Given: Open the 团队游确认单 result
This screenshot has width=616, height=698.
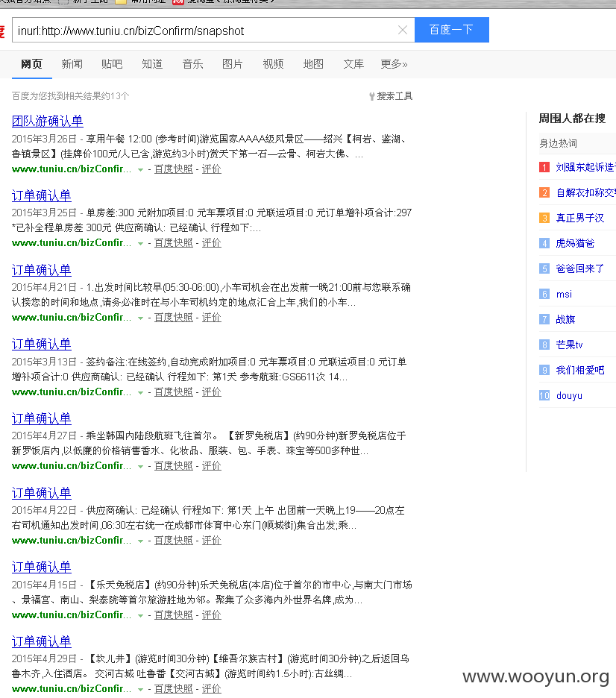Looking at the screenshot, I should (x=48, y=121).
